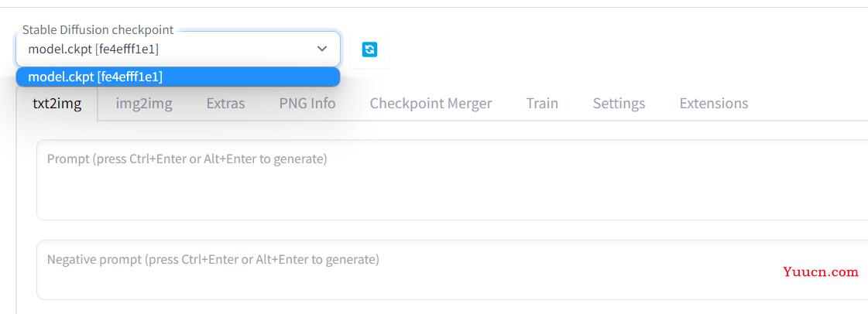Viewport: 868px width, 314px height.
Task: Open the img2img tab
Action: tap(144, 104)
